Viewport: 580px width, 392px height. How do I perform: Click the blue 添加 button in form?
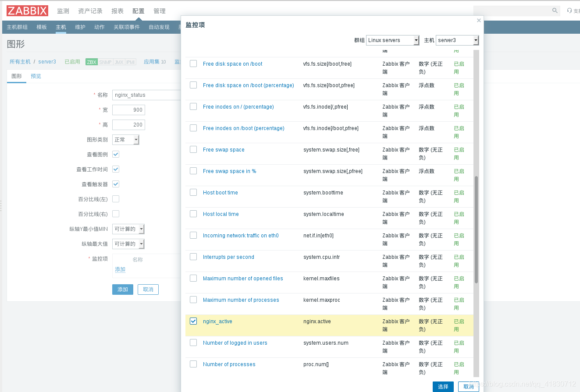[123, 290]
